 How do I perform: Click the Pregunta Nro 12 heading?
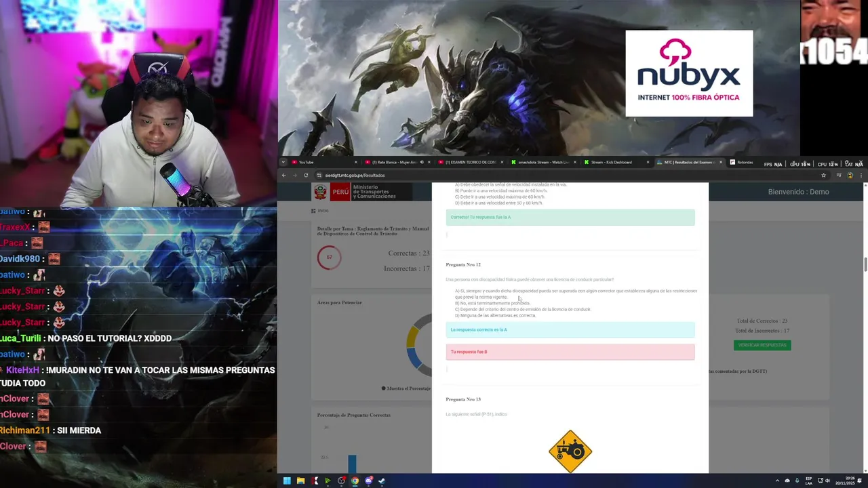pyautogui.click(x=463, y=264)
